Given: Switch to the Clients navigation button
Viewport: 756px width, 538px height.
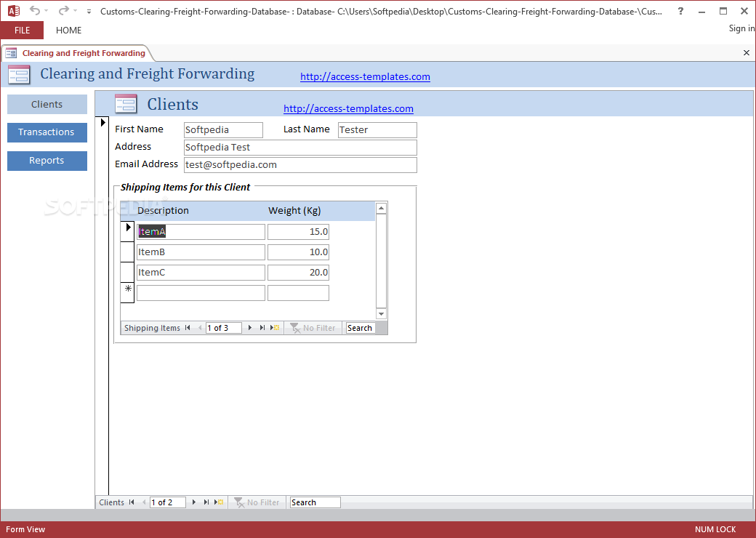Looking at the screenshot, I should (x=47, y=104).
